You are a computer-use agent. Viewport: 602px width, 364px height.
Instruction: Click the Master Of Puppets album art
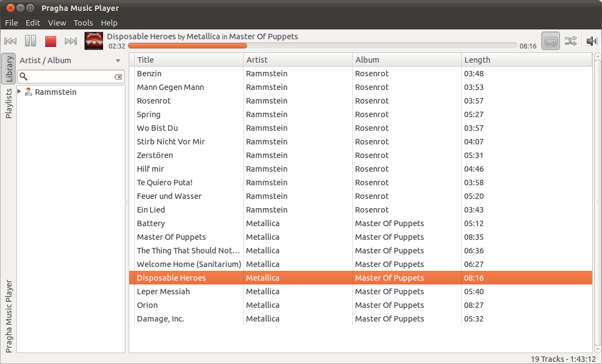(x=94, y=41)
